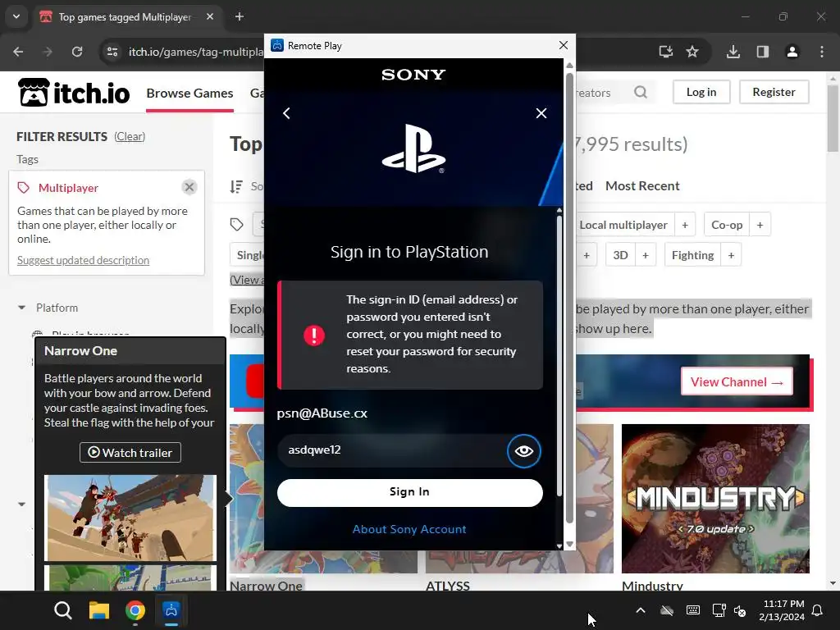Close the Remote Play window

[x=563, y=46]
